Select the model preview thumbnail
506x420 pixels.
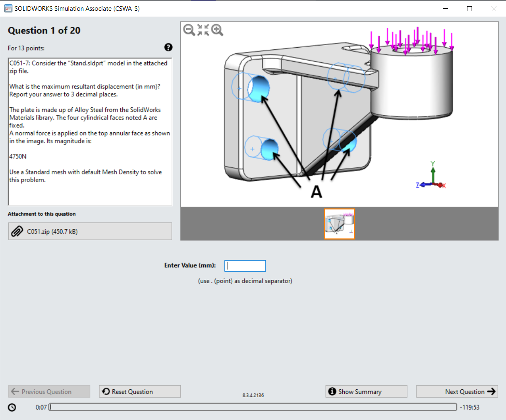(x=339, y=223)
